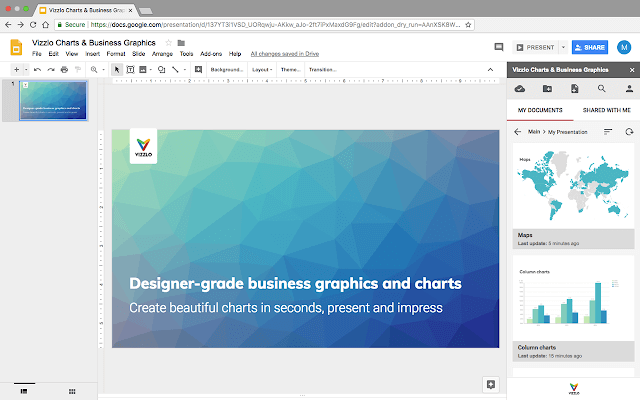The height and width of the screenshot is (400, 640).
Task: Open the Arrange menu
Action: (x=162, y=54)
